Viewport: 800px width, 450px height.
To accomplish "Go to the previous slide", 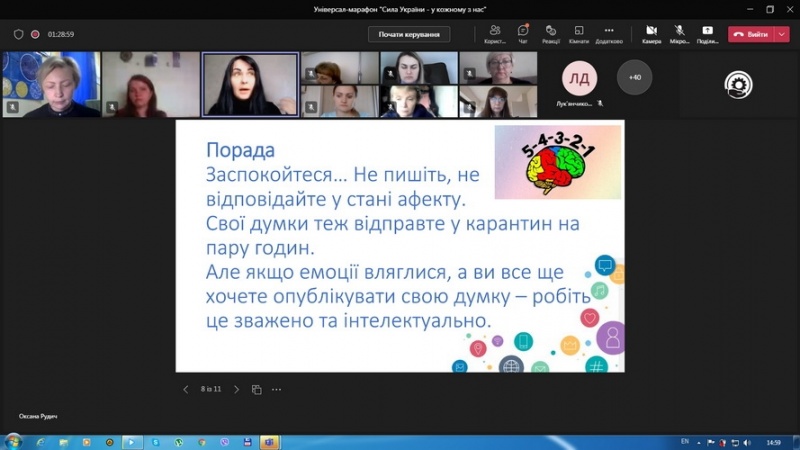I will [185, 389].
